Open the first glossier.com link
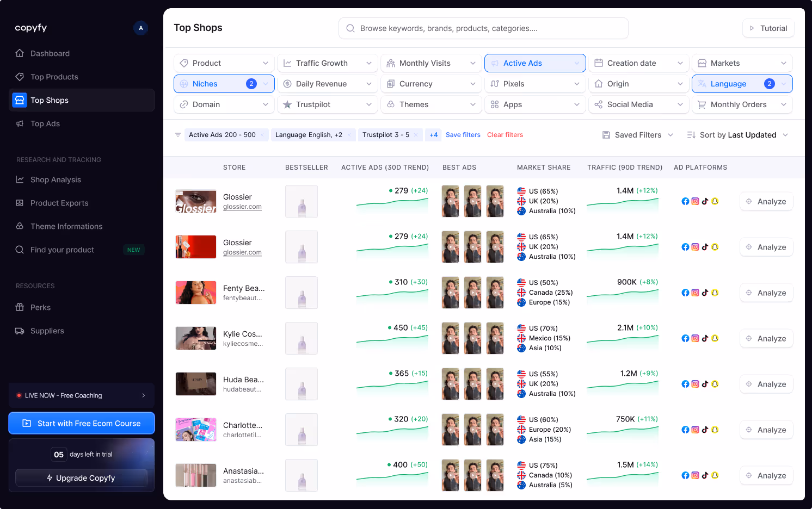Image resolution: width=812 pixels, height=509 pixels. pos(242,207)
